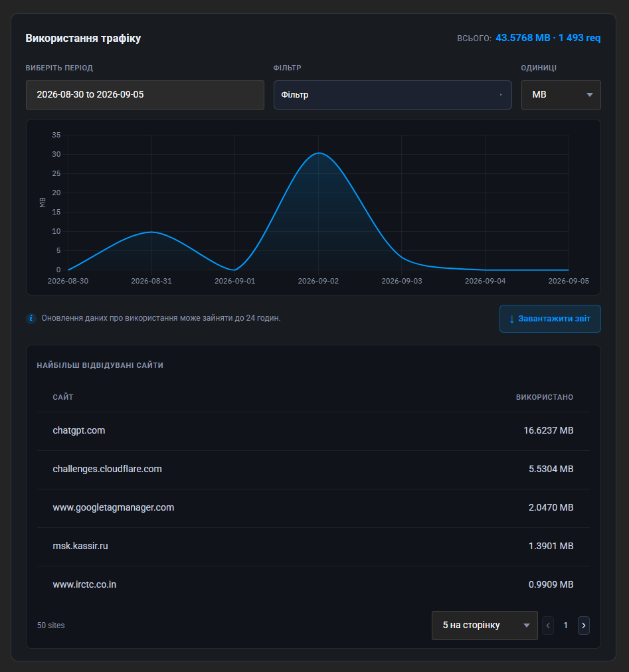The width and height of the screenshot is (629, 672).
Task: Open the Фільтр dropdown
Action: [393, 95]
